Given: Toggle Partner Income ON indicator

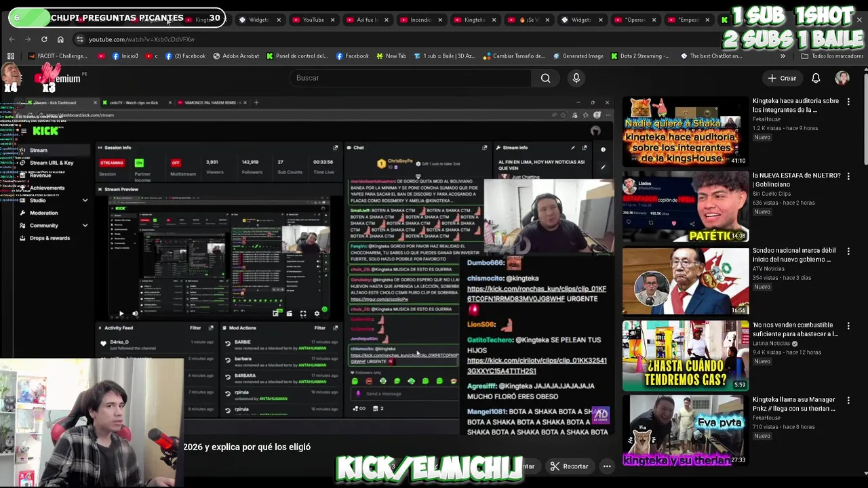Looking at the screenshot, I should (139, 163).
